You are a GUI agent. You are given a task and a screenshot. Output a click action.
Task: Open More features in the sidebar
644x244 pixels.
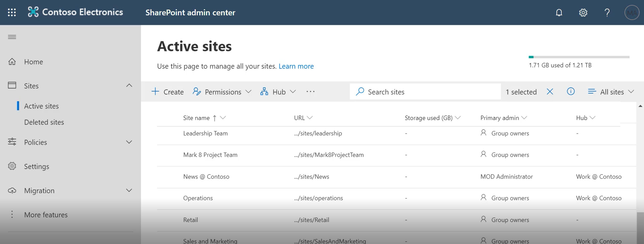click(x=46, y=215)
